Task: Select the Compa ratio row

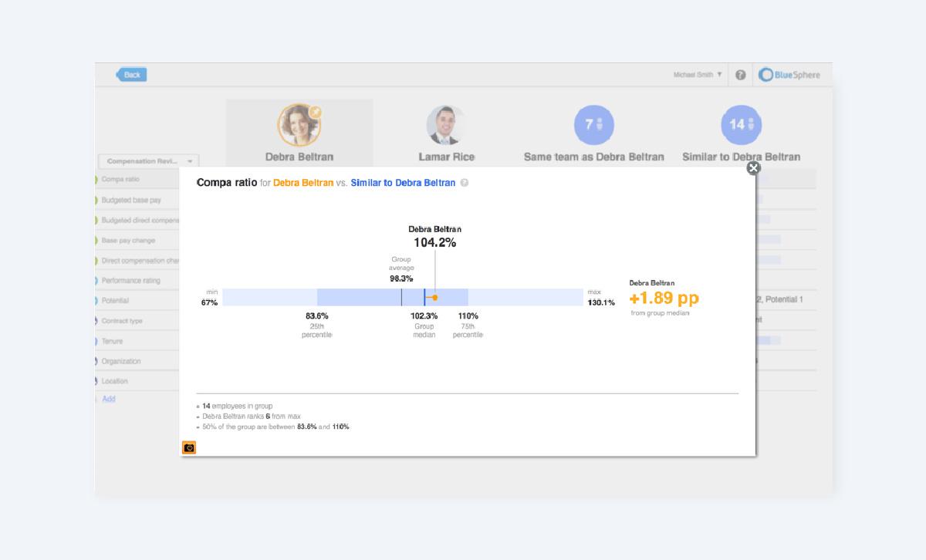Action: (x=137, y=180)
